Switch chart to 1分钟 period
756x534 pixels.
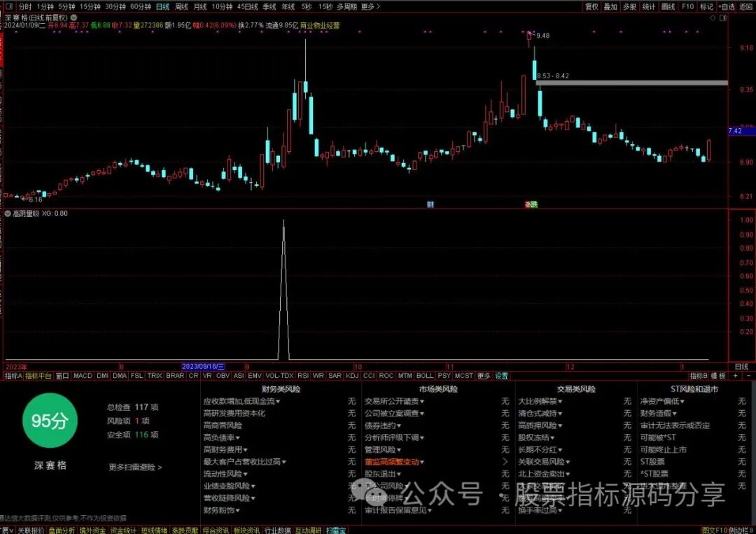(45, 7)
